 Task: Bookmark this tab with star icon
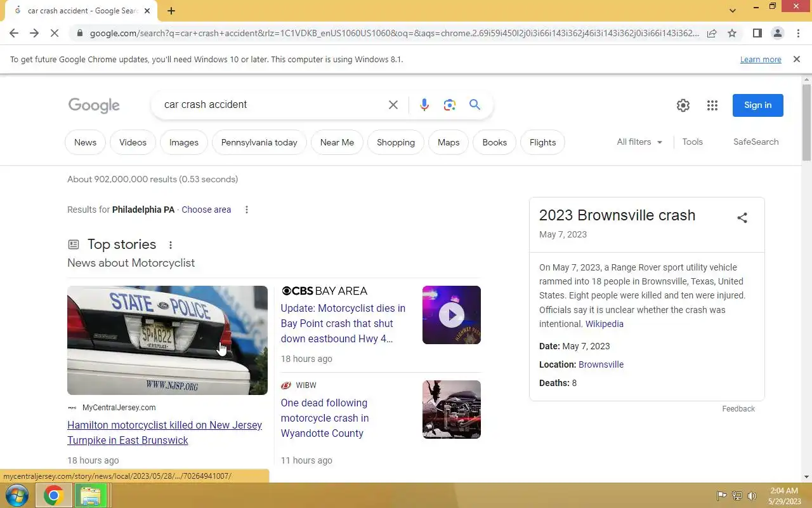pos(732,33)
